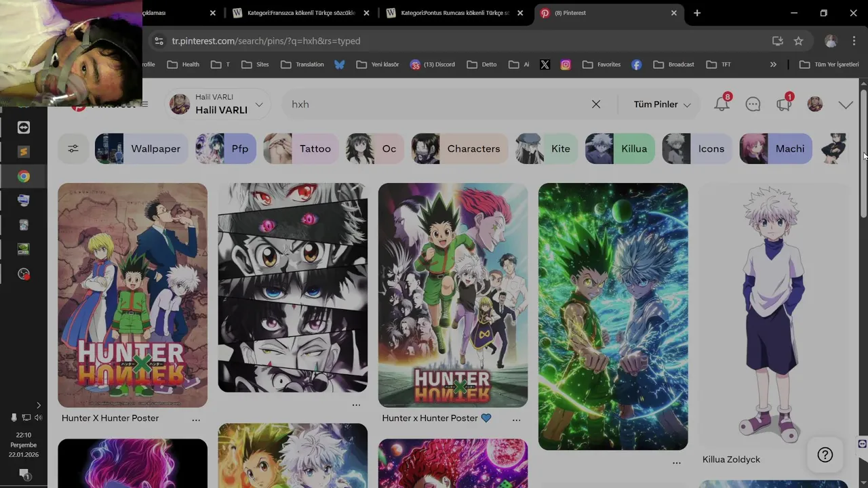Show more bookmarks chevron
The width and height of the screenshot is (868, 488).
(x=773, y=64)
